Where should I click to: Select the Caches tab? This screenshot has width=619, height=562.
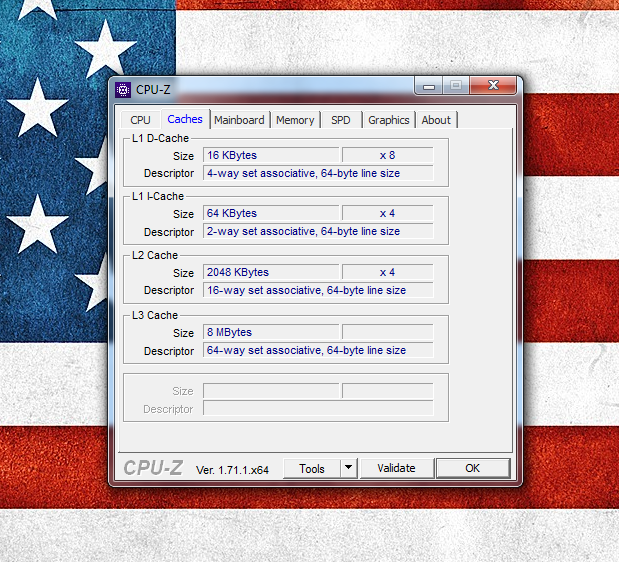pos(185,119)
